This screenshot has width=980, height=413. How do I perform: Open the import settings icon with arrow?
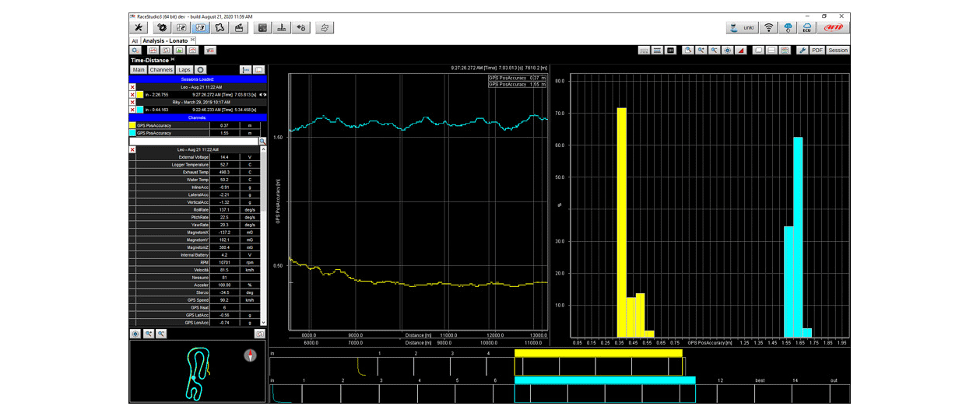301,28
